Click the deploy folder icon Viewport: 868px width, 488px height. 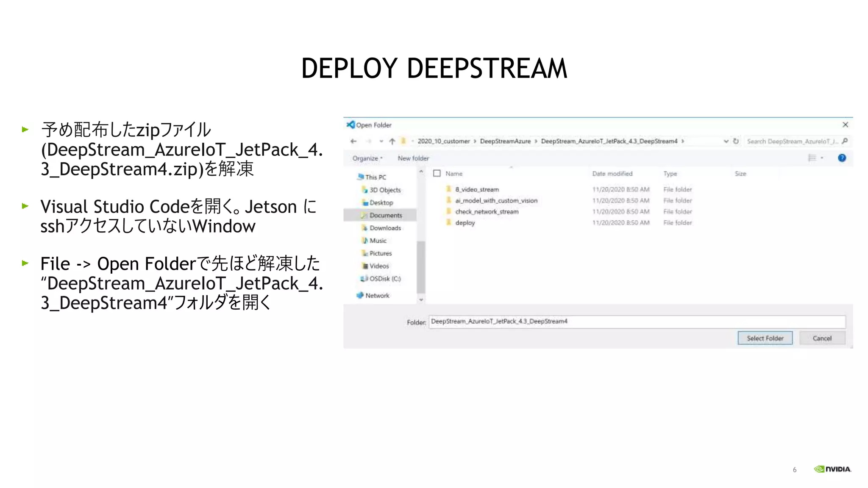[448, 222]
